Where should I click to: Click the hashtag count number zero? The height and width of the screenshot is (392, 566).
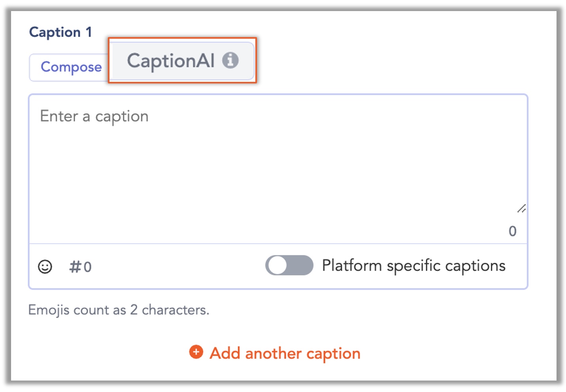pos(88,267)
